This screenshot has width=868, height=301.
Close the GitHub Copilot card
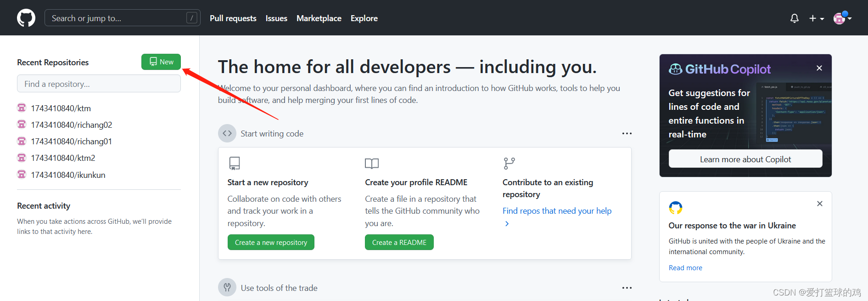pyautogui.click(x=819, y=68)
